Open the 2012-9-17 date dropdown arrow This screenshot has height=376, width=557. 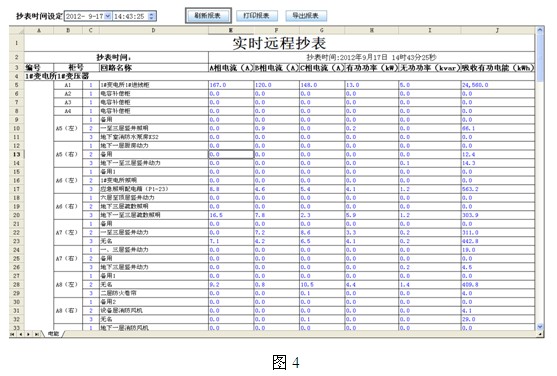[108, 16]
